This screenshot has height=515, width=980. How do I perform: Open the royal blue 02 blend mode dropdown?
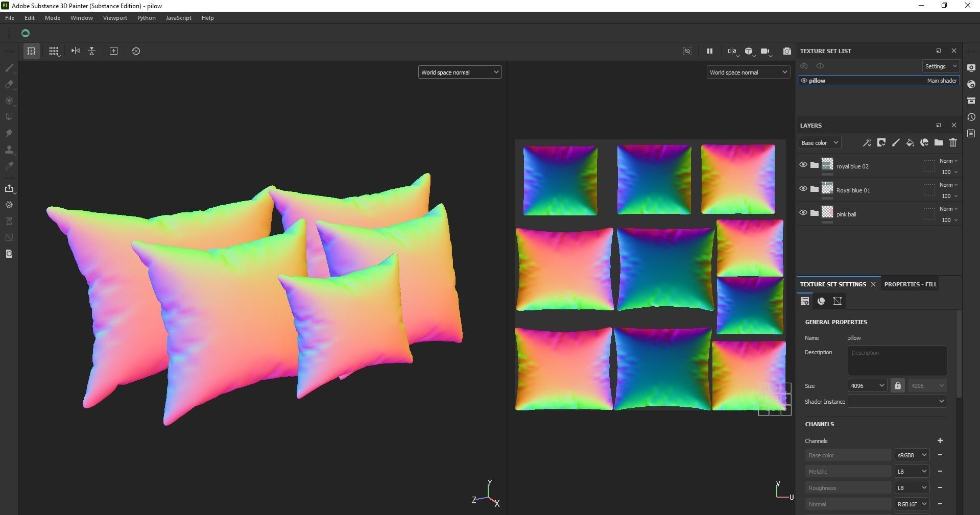tap(948, 161)
